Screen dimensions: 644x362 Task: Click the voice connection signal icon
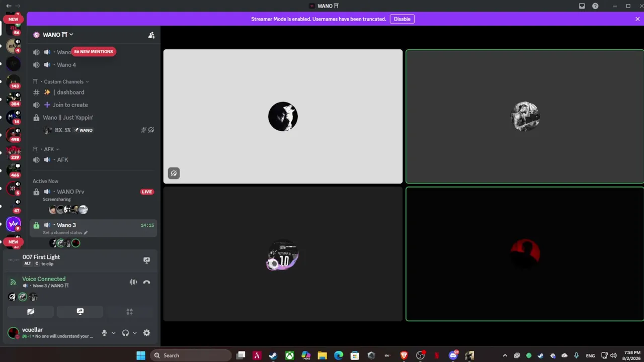coord(13,282)
